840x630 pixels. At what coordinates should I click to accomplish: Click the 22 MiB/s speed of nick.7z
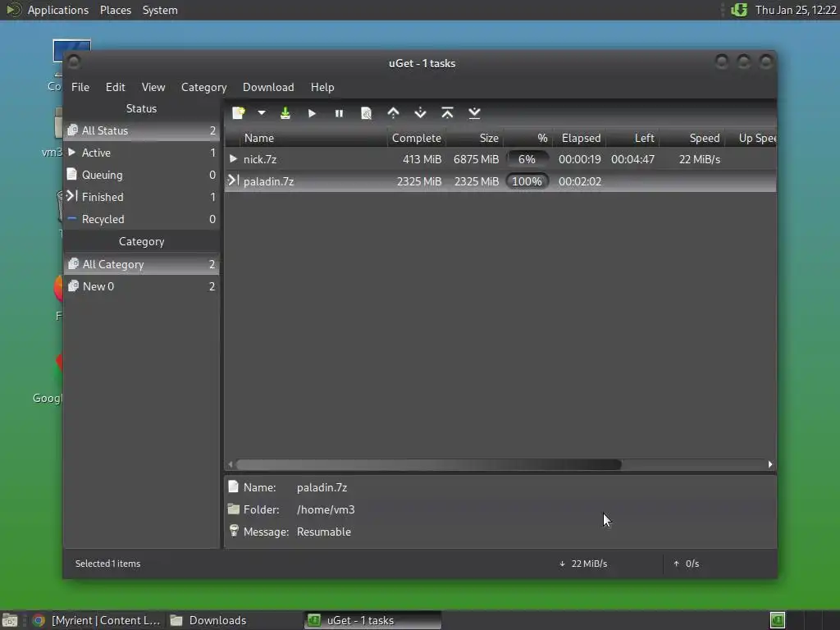coord(699,159)
